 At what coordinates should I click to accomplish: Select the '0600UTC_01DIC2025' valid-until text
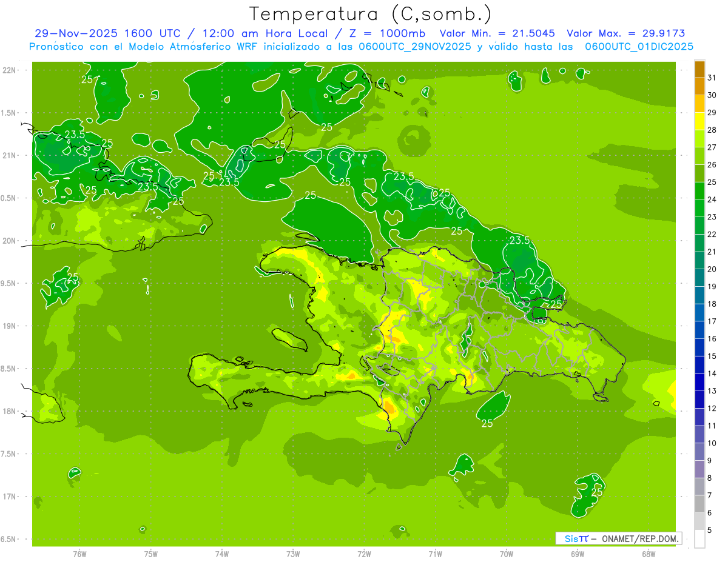[x=639, y=47]
